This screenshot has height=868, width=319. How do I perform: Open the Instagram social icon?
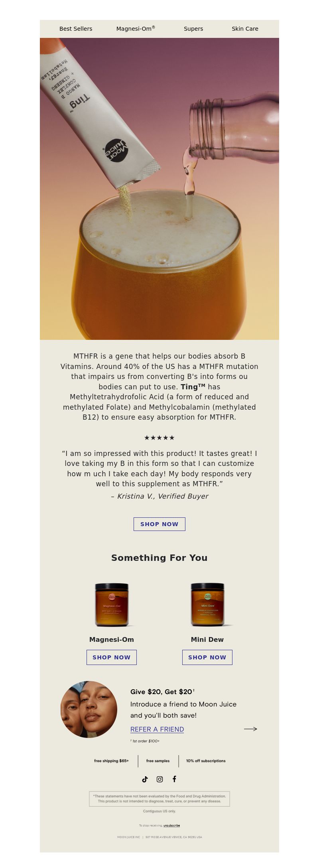(159, 779)
